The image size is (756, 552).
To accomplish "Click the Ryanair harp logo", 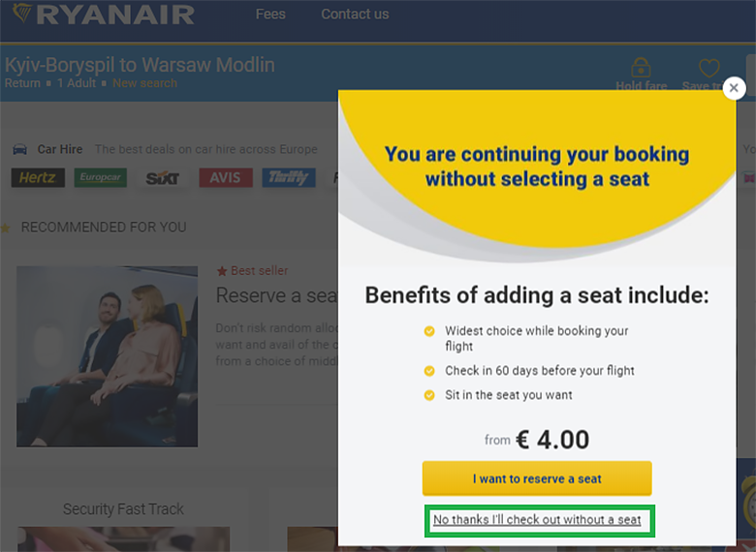I will (x=20, y=14).
